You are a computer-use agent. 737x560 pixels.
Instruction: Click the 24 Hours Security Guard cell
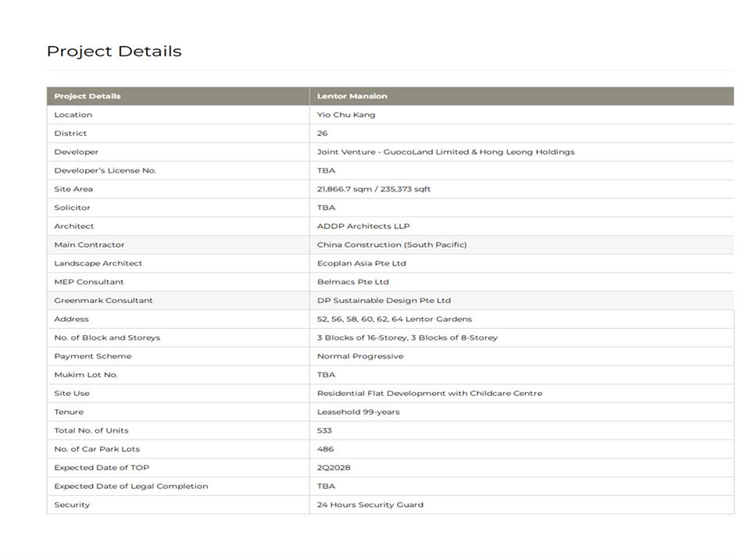(x=370, y=505)
